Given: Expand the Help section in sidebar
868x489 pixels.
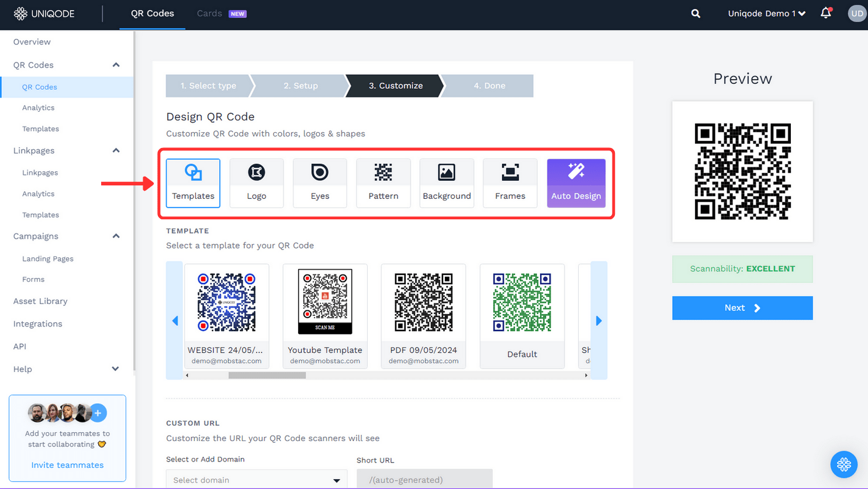Looking at the screenshot, I should click(x=115, y=369).
